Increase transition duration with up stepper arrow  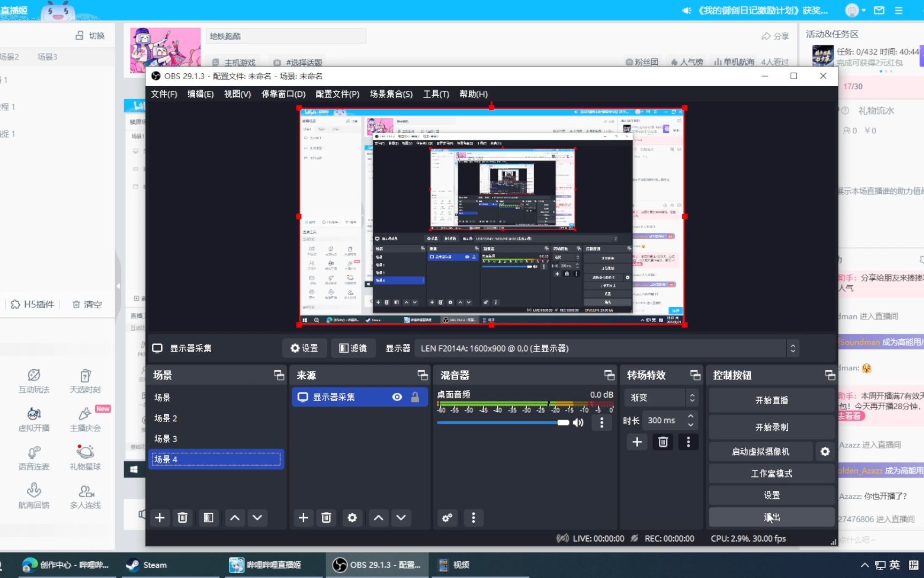[690, 416]
